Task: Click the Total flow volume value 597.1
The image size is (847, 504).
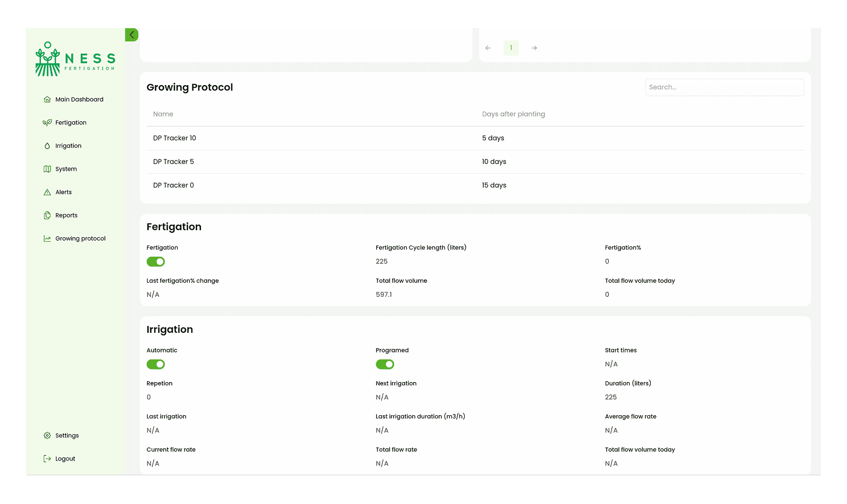Action: point(384,295)
